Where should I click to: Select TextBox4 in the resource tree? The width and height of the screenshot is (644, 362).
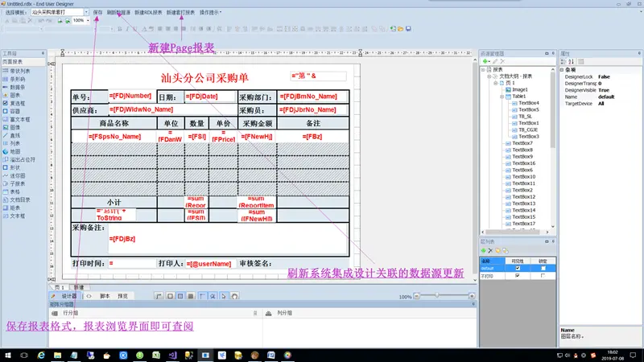[x=529, y=103]
